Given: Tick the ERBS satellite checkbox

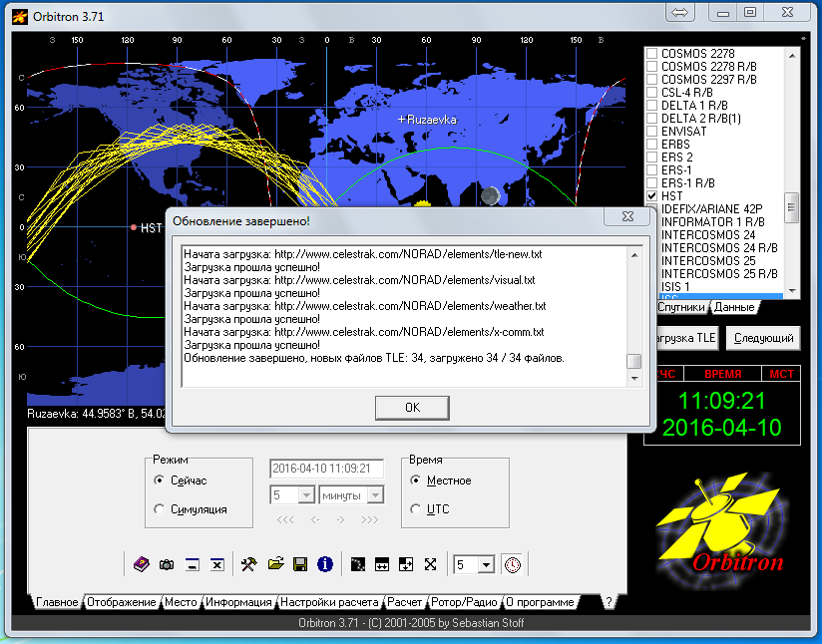Looking at the screenshot, I should 652,145.
